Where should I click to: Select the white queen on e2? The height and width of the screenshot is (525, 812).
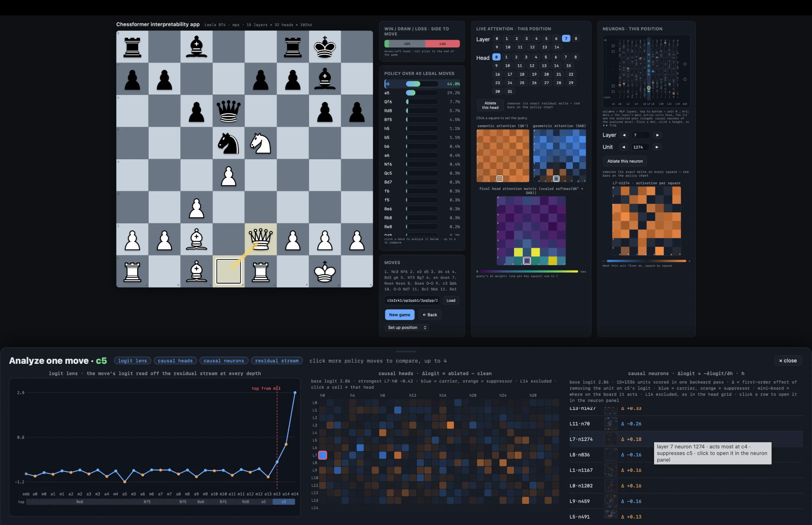[x=261, y=239]
